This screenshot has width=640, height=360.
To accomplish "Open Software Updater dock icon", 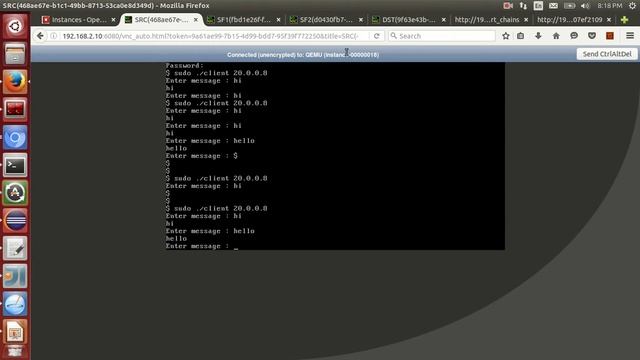I will tap(15, 193).
